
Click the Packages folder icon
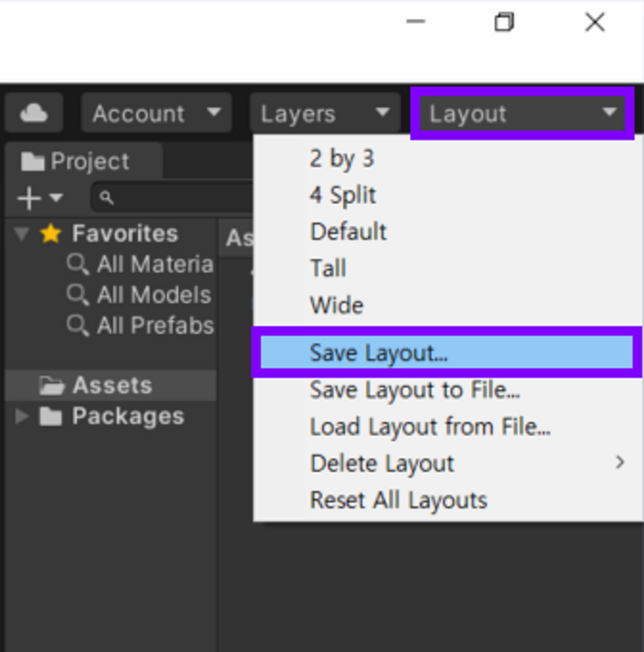pos(51,416)
